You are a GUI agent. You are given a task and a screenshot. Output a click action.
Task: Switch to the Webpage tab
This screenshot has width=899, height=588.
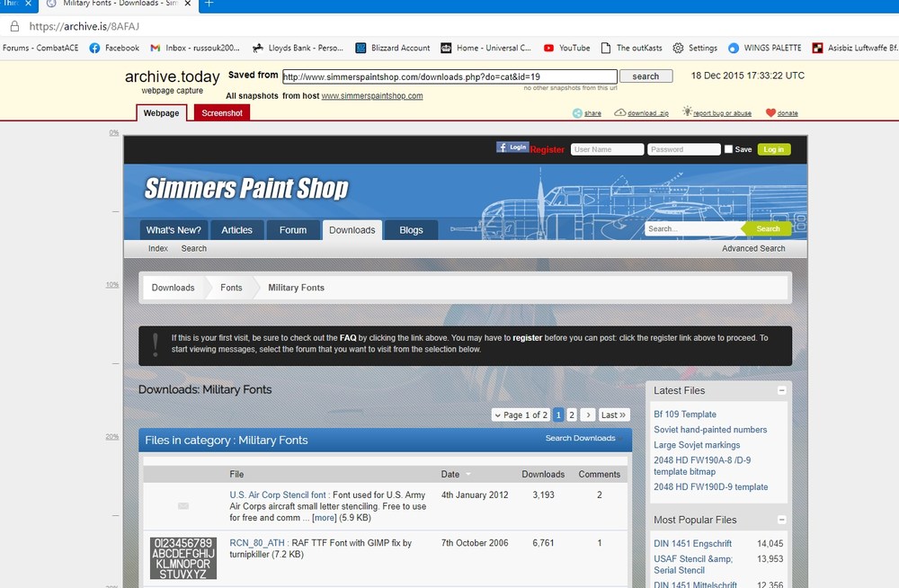[x=161, y=113]
